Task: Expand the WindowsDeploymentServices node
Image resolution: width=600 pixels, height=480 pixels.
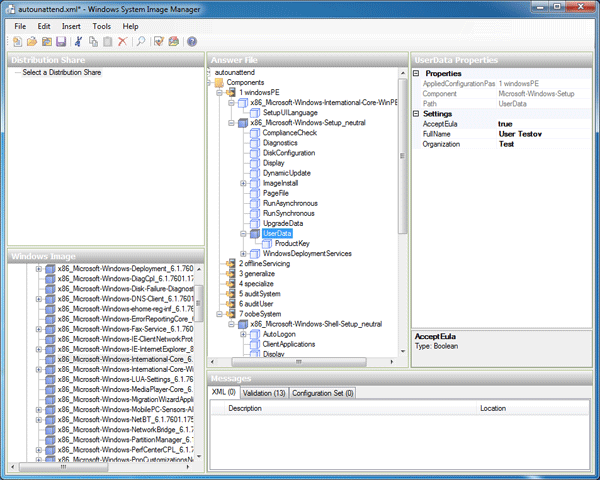Action: point(243,253)
